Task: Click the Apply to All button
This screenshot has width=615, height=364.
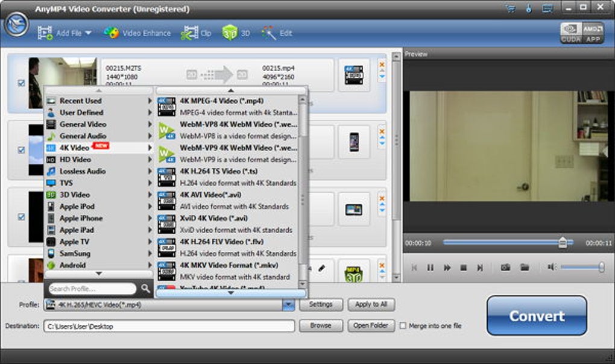Action: click(x=371, y=304)
